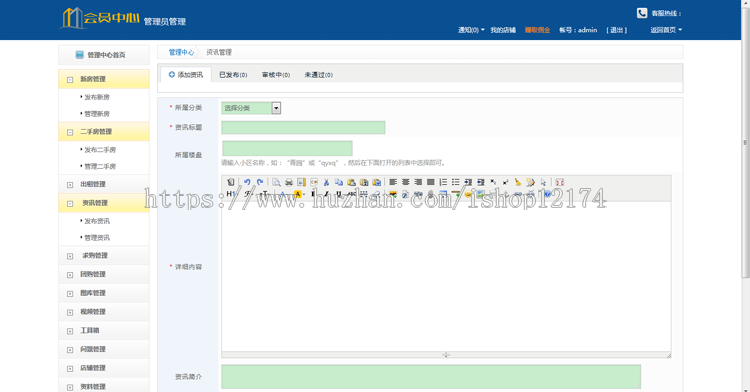Paste using the editor clipboard icon

pyautogui.click(x=352, y=182)
